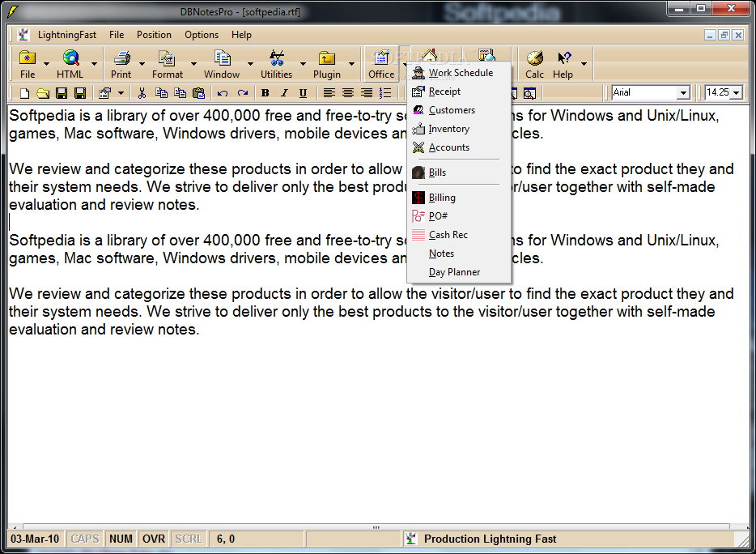Choose Day Planner menu entry

click(458, 272)
